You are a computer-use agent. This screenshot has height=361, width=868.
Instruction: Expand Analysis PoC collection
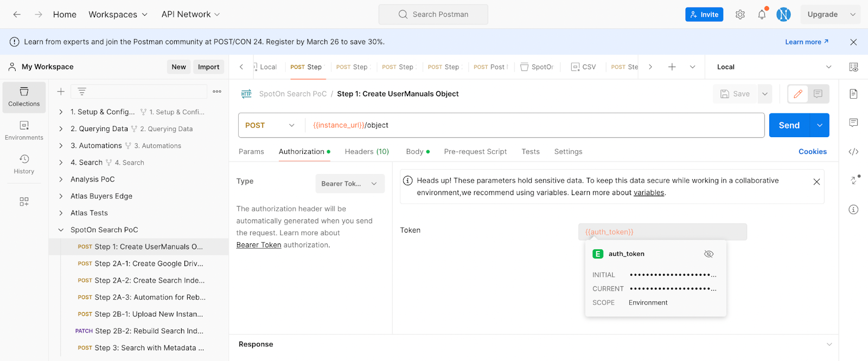(x=61, y=179)
